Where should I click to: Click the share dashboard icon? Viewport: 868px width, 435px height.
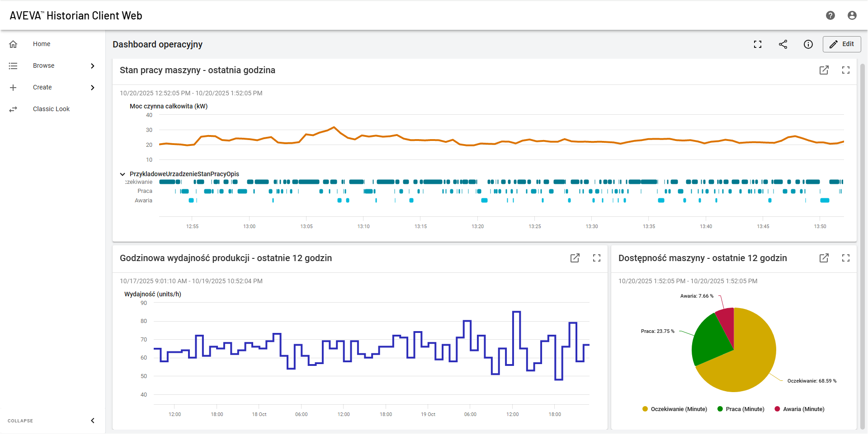tap(783, 44)
